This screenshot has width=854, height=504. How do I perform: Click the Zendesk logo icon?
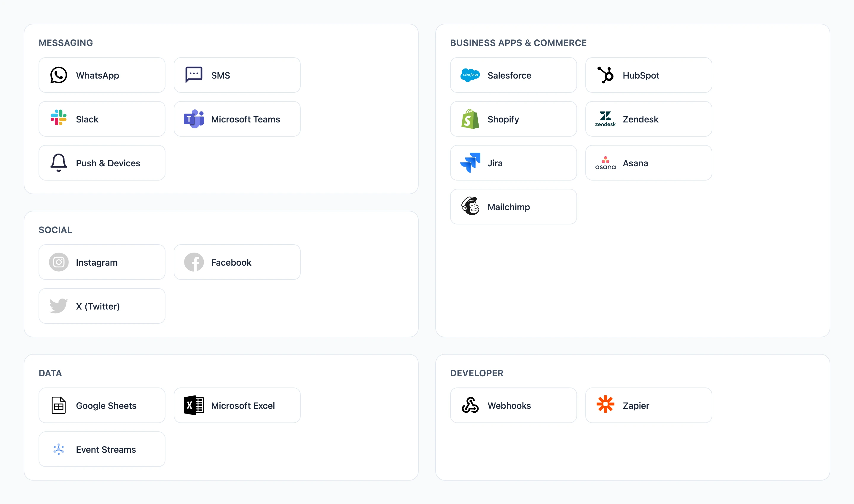pyautogui.click(x=605, y=119)
